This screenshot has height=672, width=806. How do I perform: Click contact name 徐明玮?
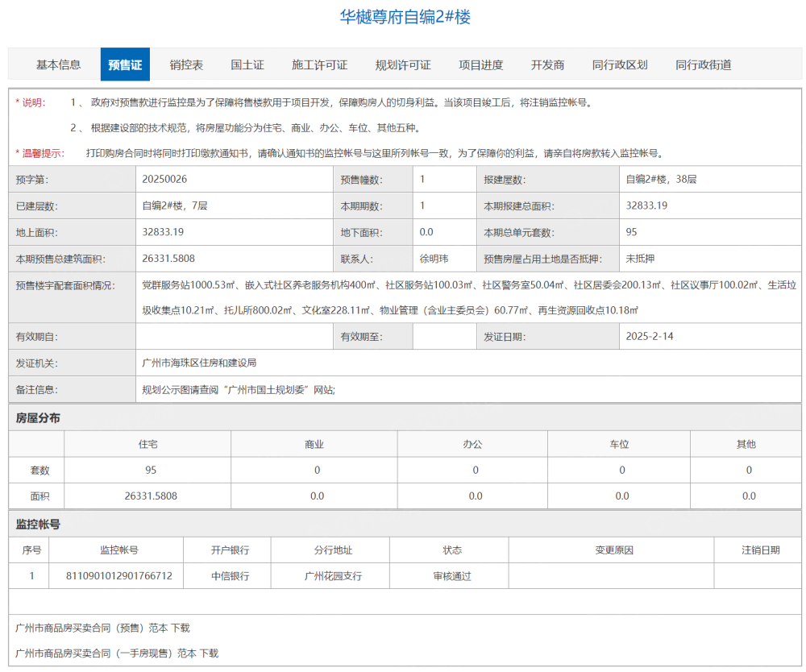tap(434, 259)
